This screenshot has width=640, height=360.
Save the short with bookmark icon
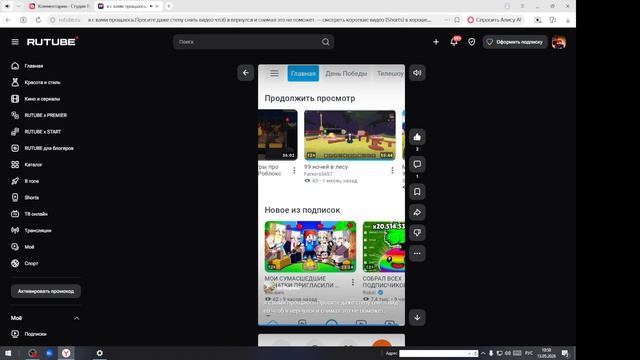pyautogui.click(x=417, y=191)
